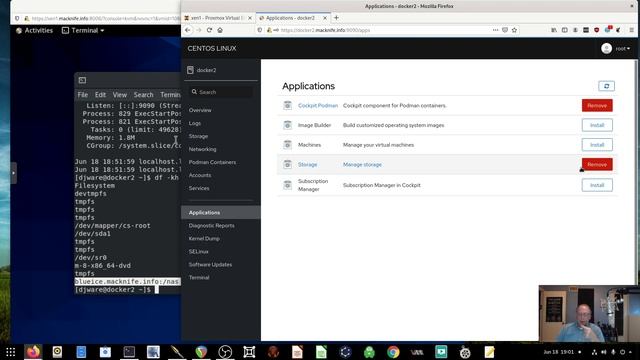Open SELinux in Cockpit sidebar

pyautogui.click(x=198, y=252)
